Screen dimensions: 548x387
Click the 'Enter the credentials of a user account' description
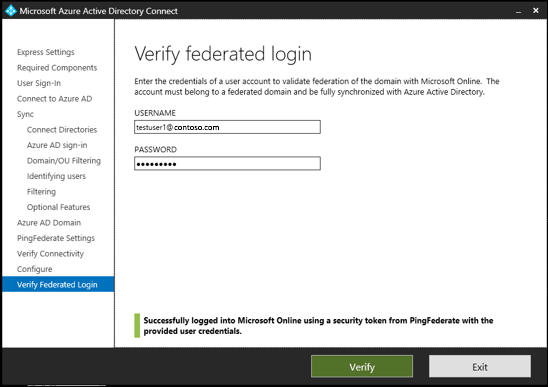317,87
